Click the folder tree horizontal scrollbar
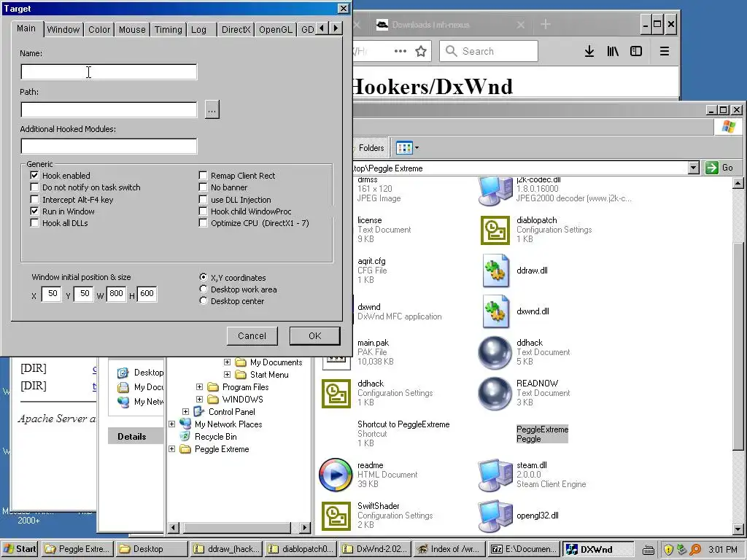 [x=236, y=528]
